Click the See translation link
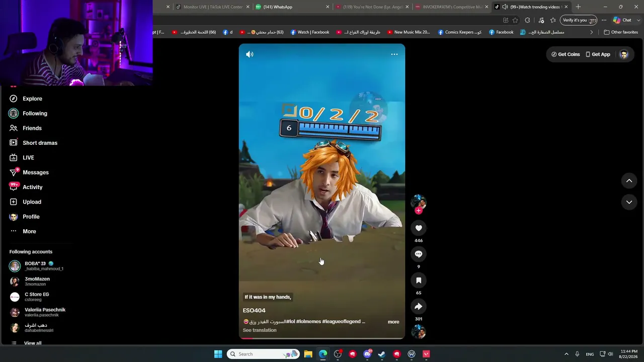The image size is (644, 362). pyautogui.click(x=260, y=330)
